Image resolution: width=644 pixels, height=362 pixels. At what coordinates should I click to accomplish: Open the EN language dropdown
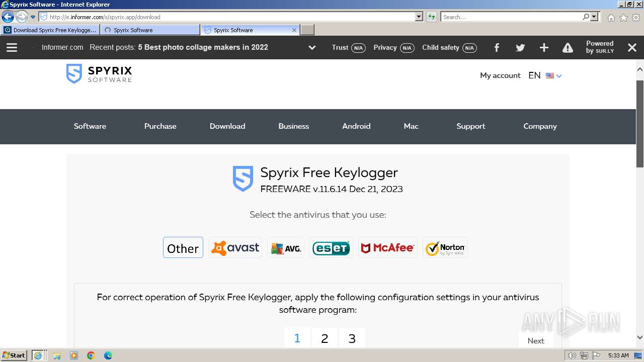point(545,75)
